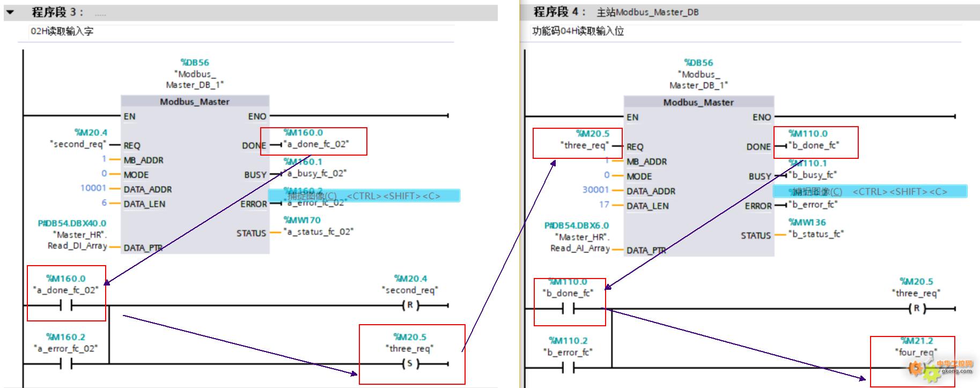Viewport: 980px width, 388px height.
Task: Click the ENO output pin in network 3
Action: 257,116
